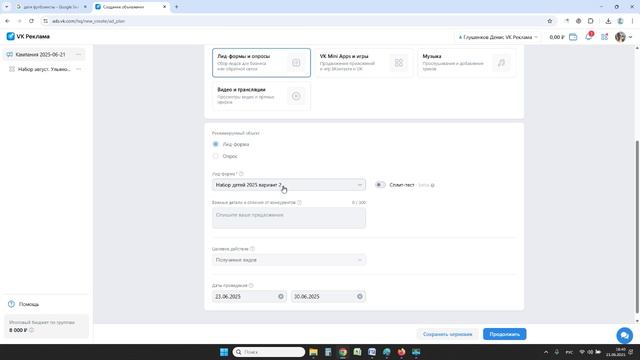
Task: Expand the account selector in header
Action: click(498, 37)
